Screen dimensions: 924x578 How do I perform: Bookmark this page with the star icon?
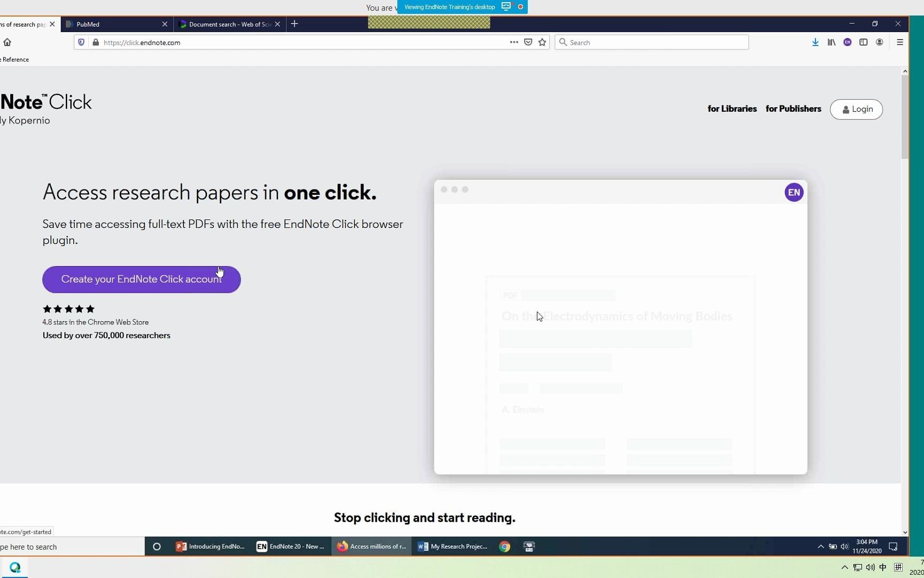pyautogui.click(x=542, y=42)
